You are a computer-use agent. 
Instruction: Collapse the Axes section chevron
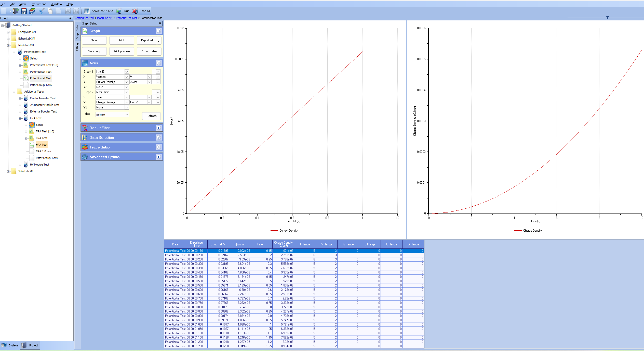point(158,63)
